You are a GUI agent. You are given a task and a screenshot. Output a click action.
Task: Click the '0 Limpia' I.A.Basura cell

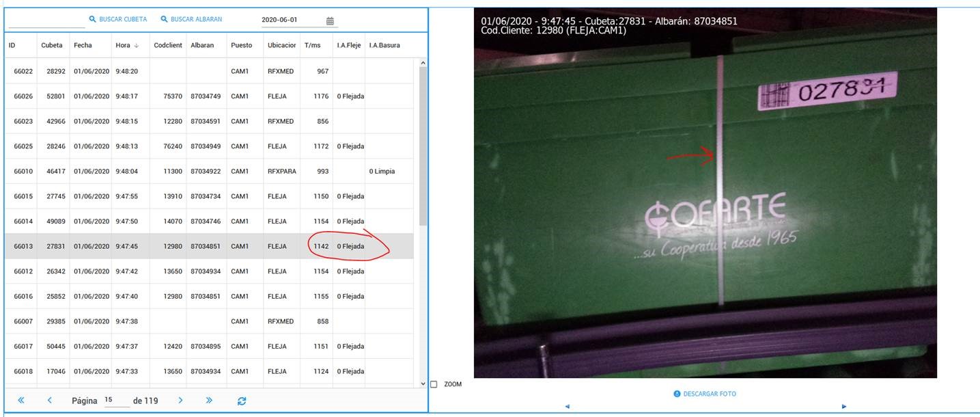(x=382, y=171)
